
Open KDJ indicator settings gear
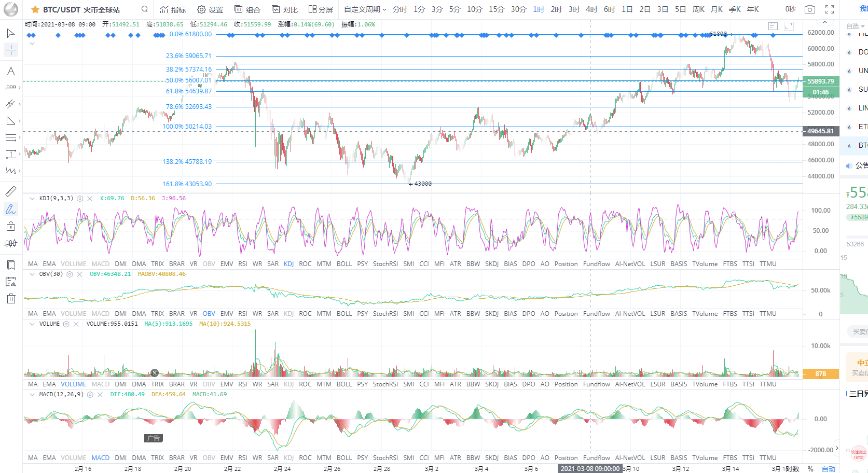(x=80, y=199)
